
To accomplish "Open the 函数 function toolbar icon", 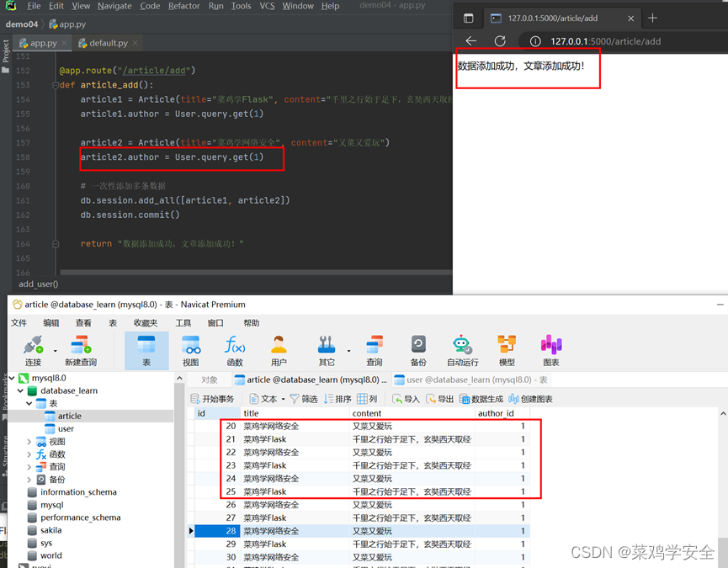I will (x=235, y=351).
